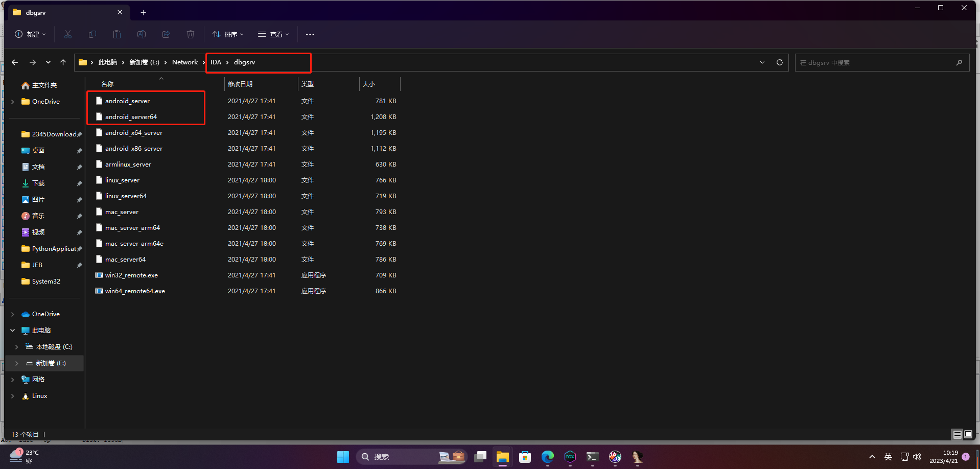The image size is (980, 469).
Task: Open System32 folder in sidebar
Action: click(41, 282)
